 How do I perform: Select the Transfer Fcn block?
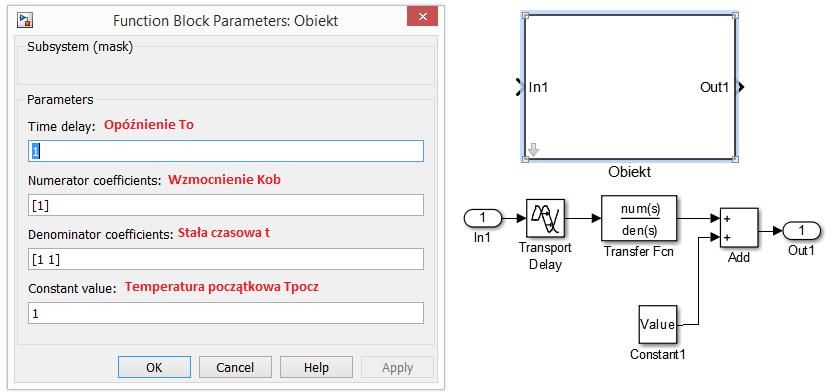point(639,218)
